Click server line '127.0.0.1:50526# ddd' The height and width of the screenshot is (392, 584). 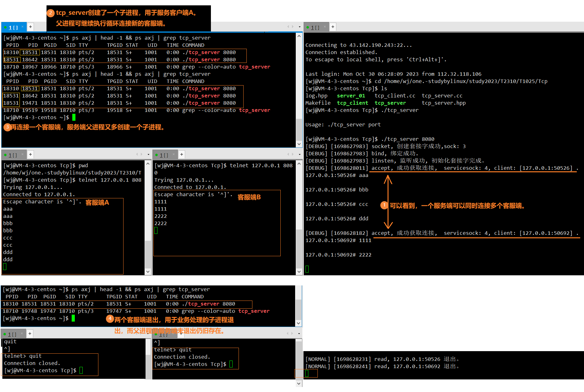coord(337,218)
